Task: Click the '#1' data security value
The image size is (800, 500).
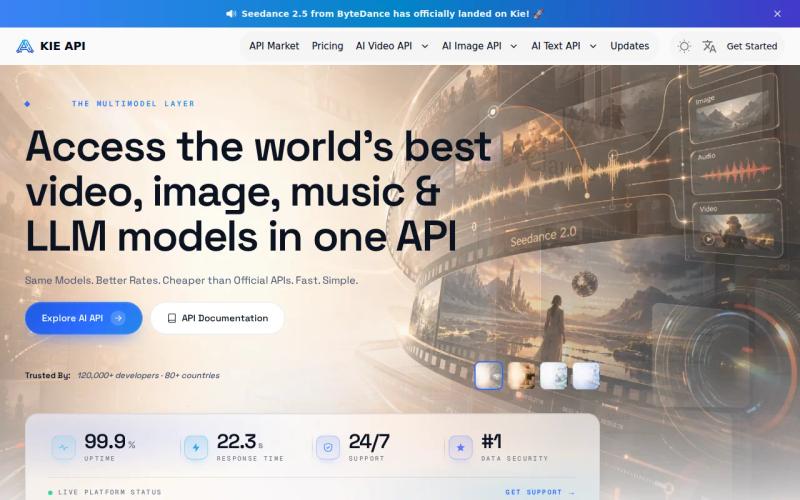Action: (x=491, y=441)
